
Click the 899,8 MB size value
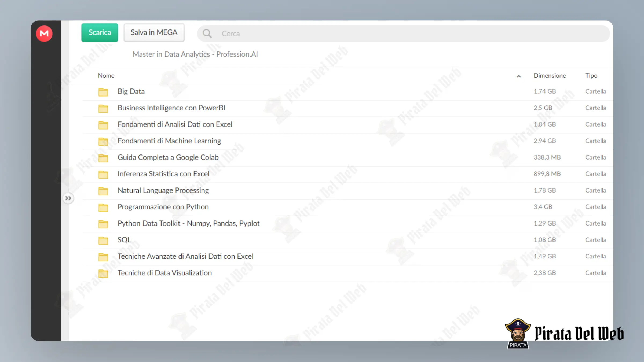point(547,174)
